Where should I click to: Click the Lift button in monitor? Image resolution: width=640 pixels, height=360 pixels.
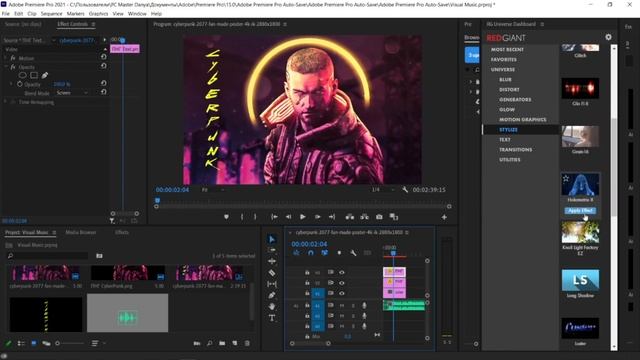(x=350, y=217)
